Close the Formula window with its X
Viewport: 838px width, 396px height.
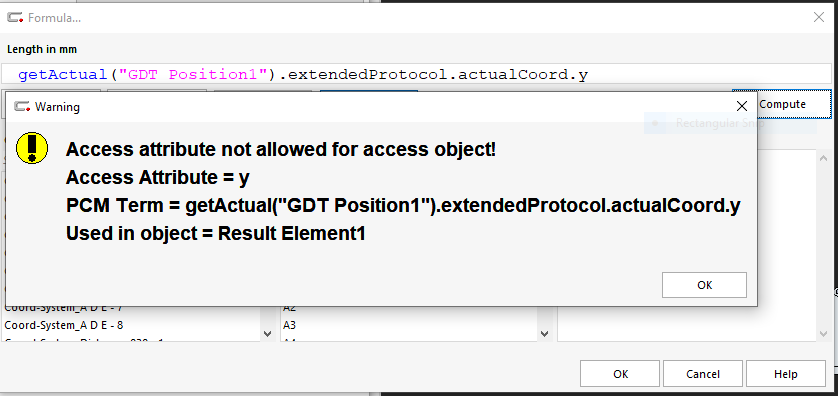(819, 18)
